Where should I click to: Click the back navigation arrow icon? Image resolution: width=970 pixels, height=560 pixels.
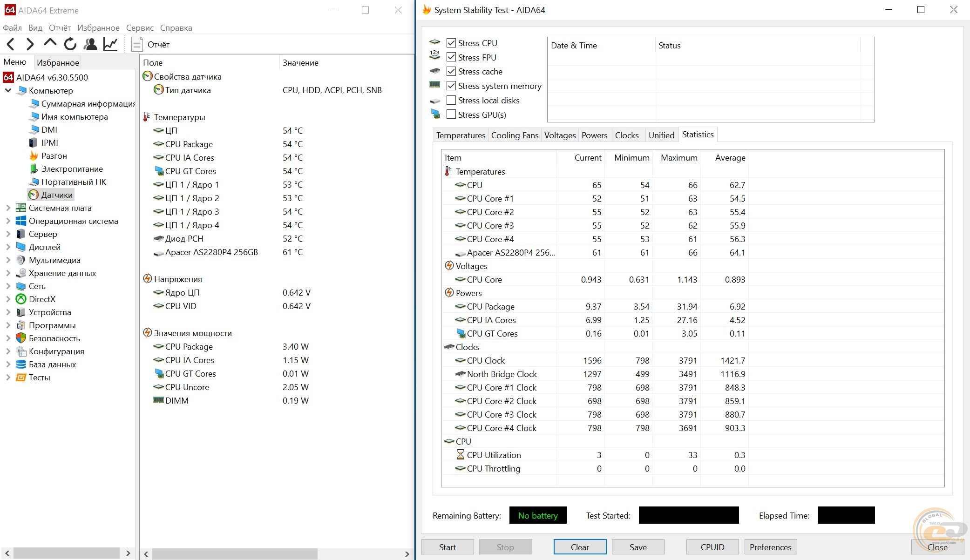(11, 44)
